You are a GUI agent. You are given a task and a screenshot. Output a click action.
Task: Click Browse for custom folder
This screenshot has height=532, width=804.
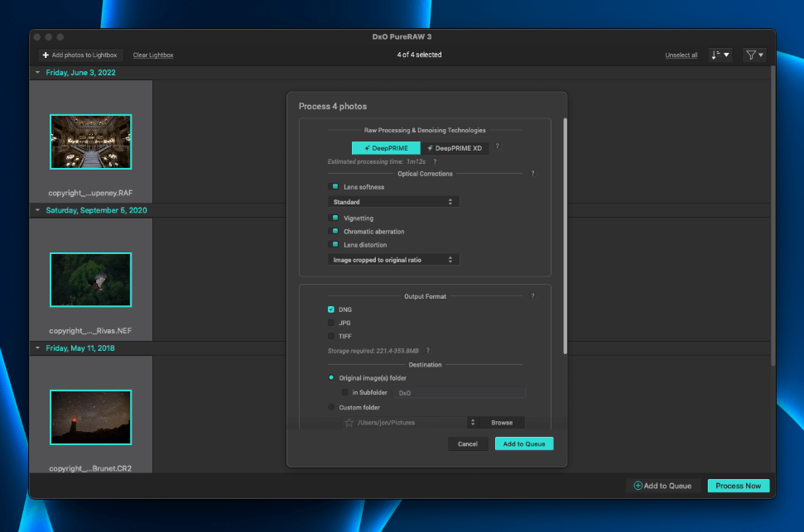(502, 422)
